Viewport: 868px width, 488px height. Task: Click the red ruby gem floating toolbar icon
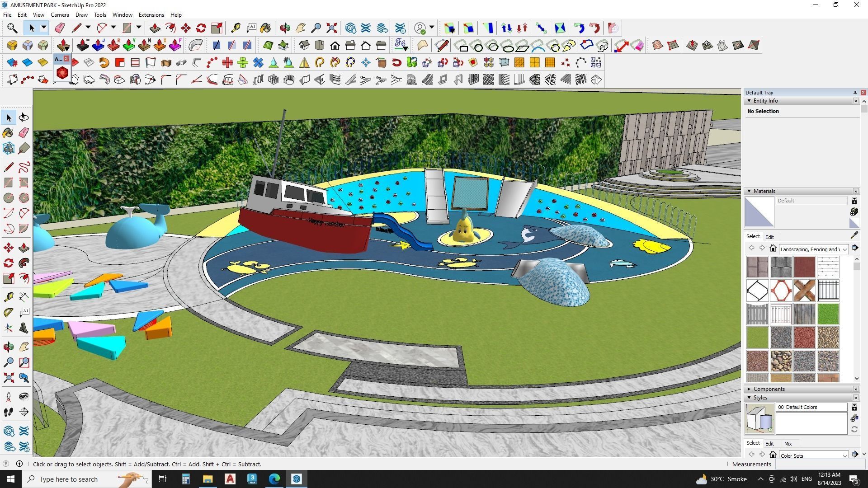click(62, 73)
